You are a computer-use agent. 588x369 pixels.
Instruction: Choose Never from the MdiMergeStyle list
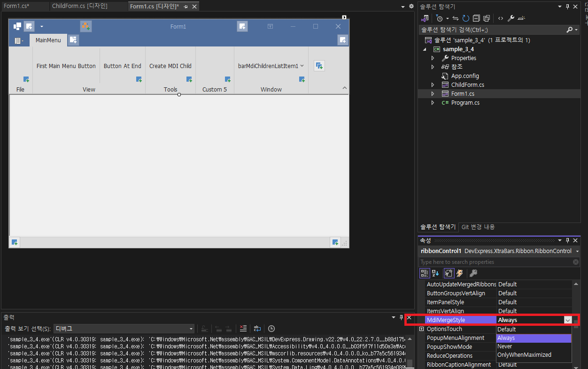[534, 346]
